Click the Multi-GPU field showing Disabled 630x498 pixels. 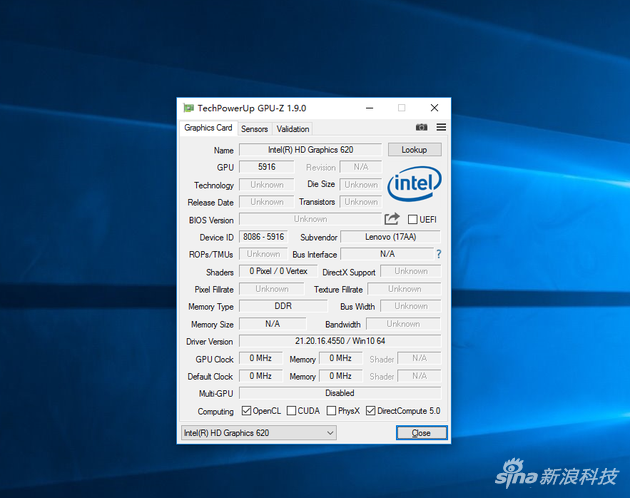(x=340, y=393)
